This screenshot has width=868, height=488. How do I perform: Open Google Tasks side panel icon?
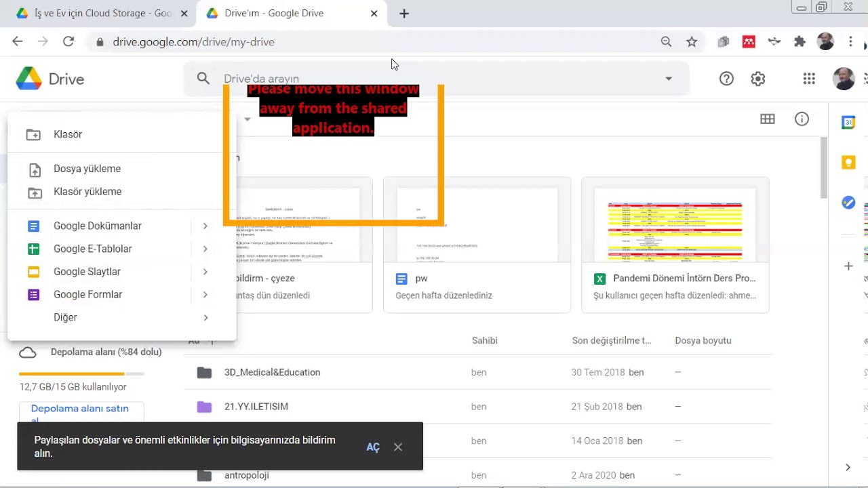tap(848, 203)
